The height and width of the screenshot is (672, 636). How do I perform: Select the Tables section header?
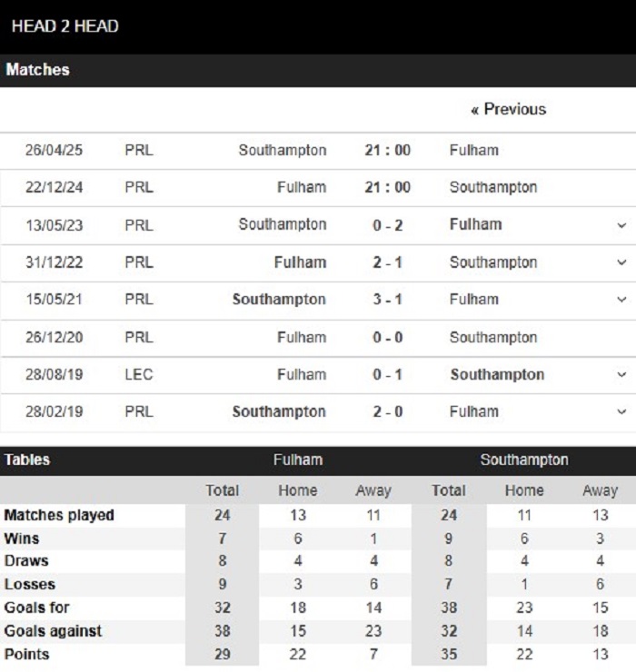coord(27,460)
